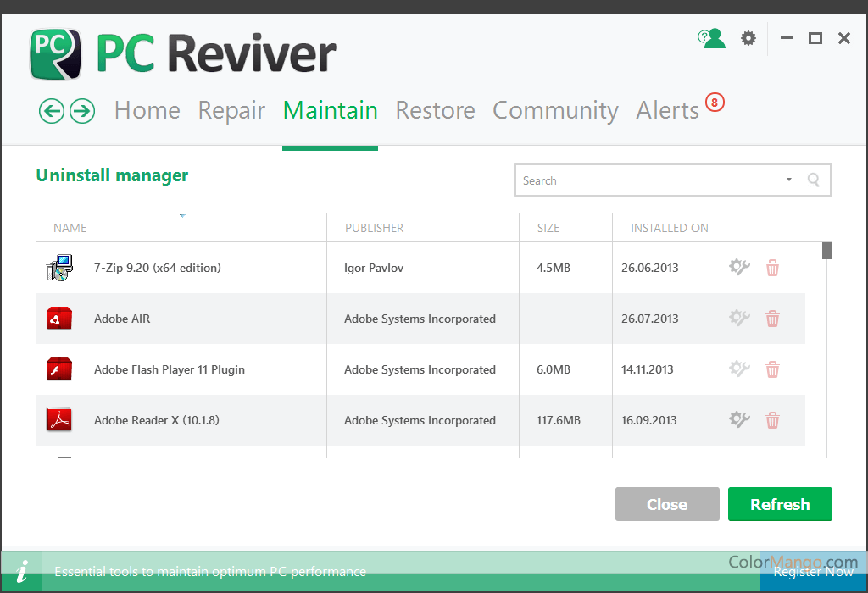The width and height of the screenshot is (868, 593).
Task: Open settings via the gear icon
Action: 748,38
